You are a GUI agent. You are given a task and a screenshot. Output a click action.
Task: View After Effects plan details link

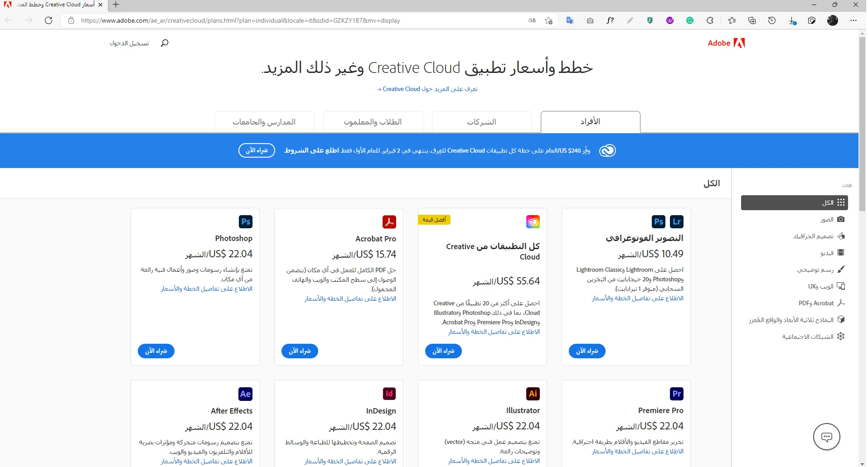(206, 462)
